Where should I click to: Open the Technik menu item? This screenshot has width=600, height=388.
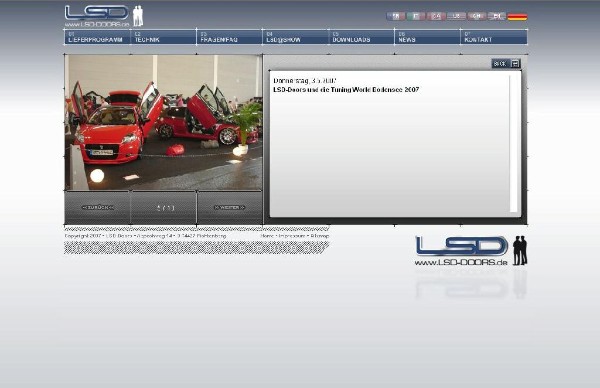point(163,37)
